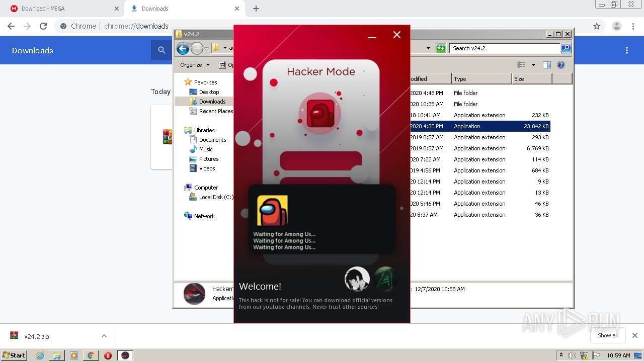Click the Explorer forward arrow button
The image size is (644, 362).
197,48
